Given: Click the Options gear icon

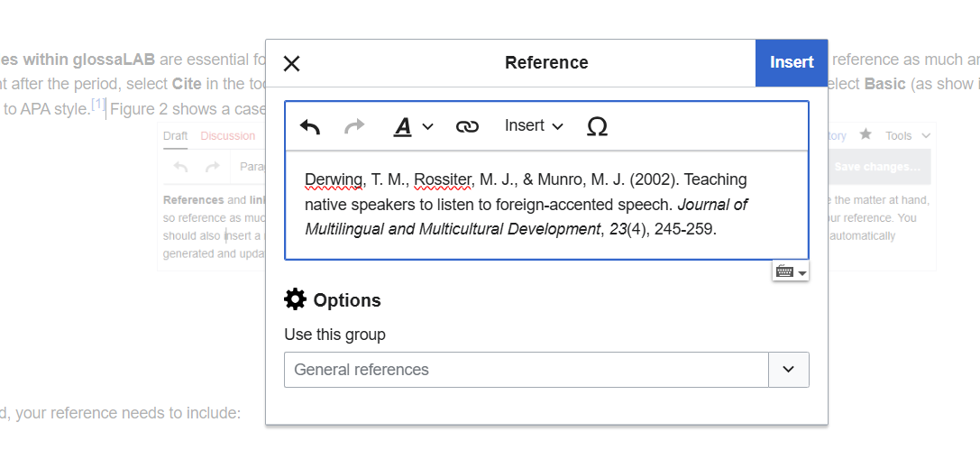Looking at the screenshot, I should [x=295, y=299].
